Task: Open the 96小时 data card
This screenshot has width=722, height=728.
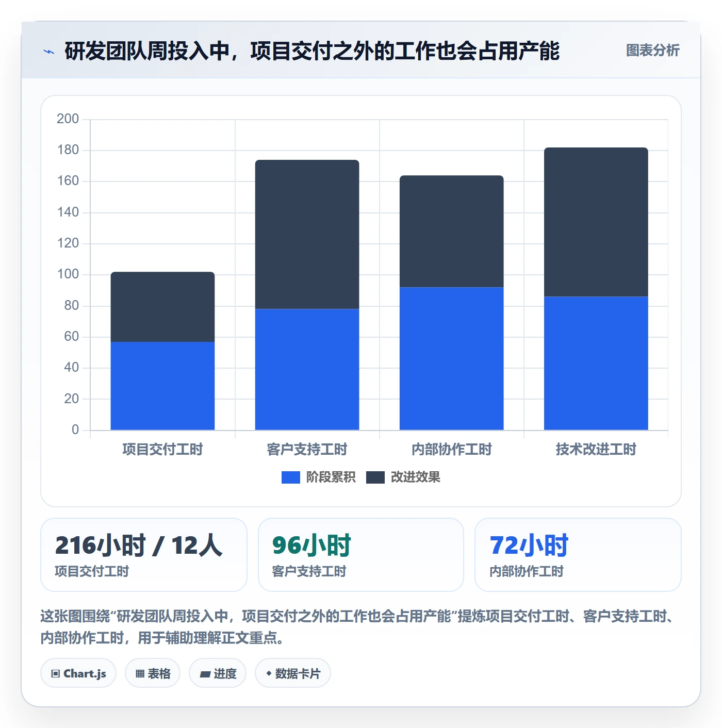Action: [361, 555]
